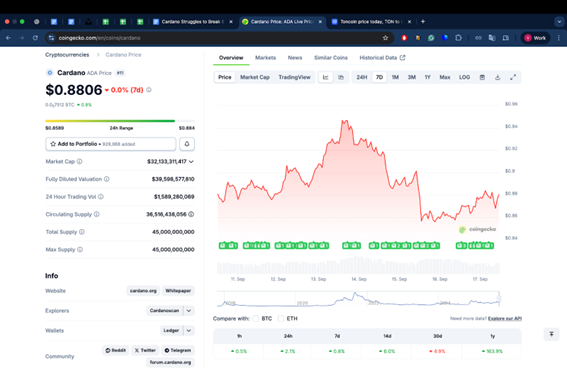
Task: Click the right handle of chart range navigator
Action: (x=499, y=298)
